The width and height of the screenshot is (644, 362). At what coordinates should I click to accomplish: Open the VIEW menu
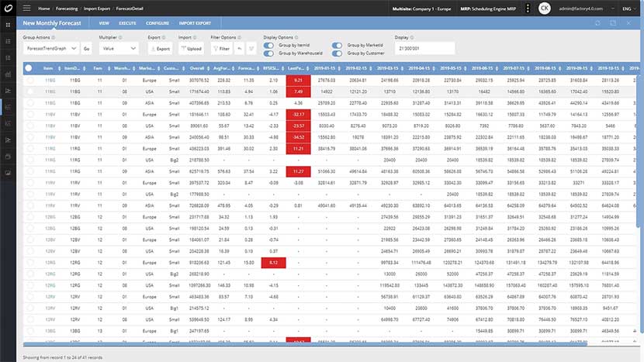104,23
